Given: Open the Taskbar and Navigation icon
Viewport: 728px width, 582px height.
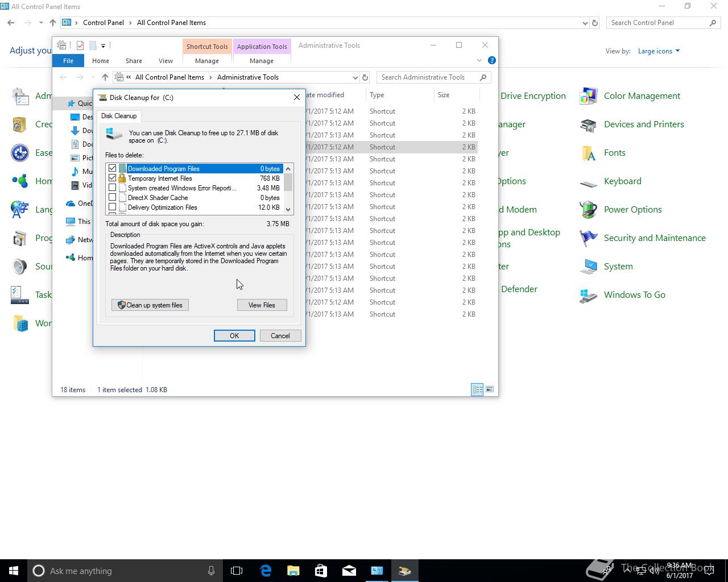Looking at the screenshot, I should (20, 295).
